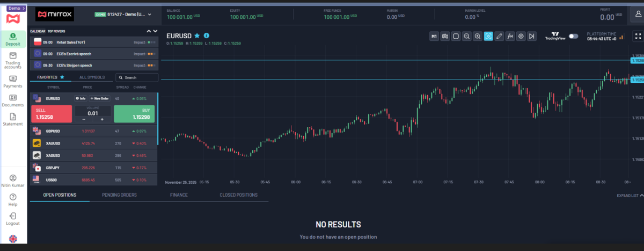
Task: Click the Deposit icon in sidebar
Action: (13, 38)
